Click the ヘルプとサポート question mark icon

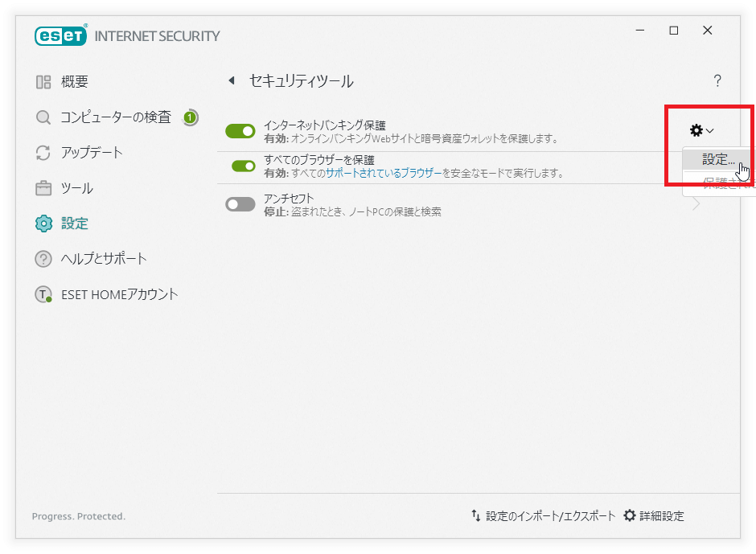[43, 259]
